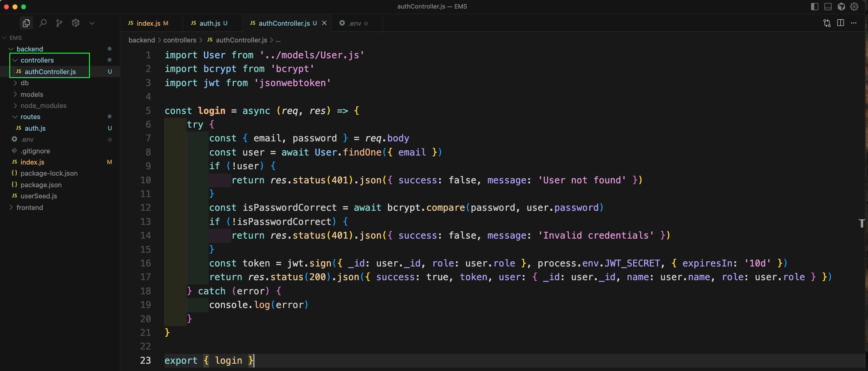Click line number 23 in the gutter

pyautogui.click(x=146, y=360)
